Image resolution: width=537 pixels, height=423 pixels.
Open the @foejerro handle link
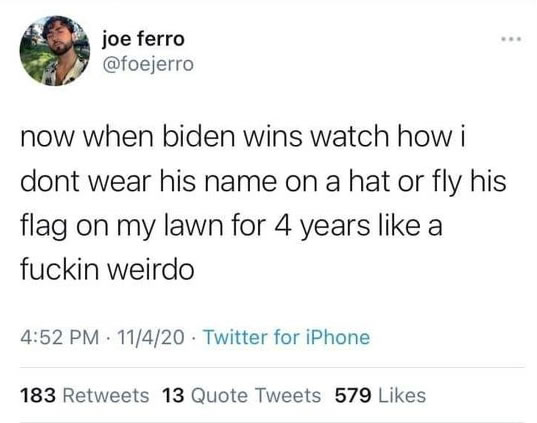148,64
